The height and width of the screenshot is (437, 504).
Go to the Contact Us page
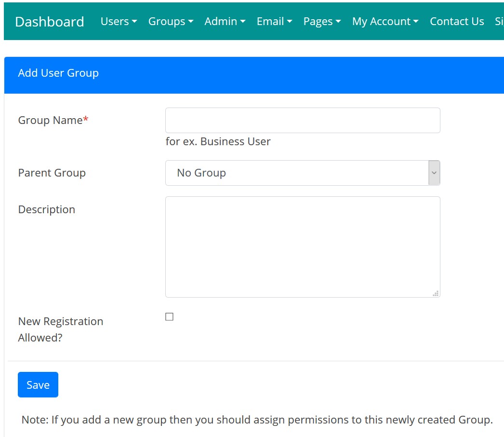point(457,22)
